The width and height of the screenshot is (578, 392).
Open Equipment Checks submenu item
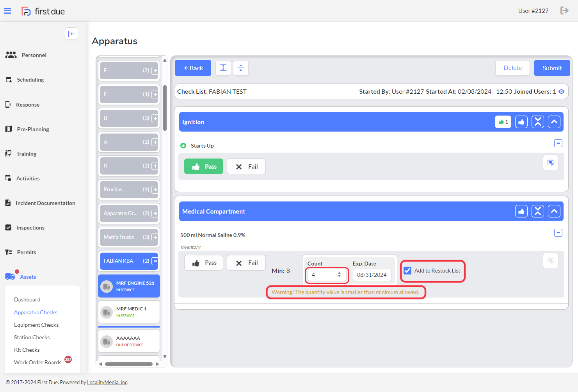coord(36,325)
